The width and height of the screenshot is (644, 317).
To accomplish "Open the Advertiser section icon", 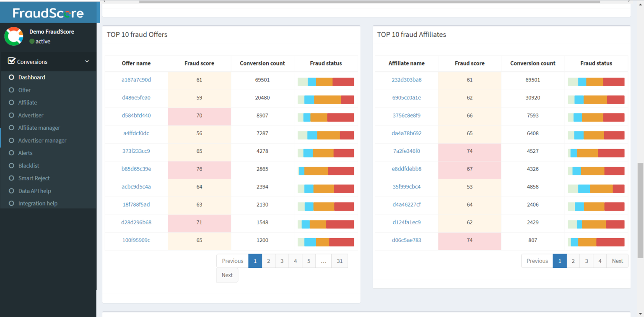I will point(12,115).
